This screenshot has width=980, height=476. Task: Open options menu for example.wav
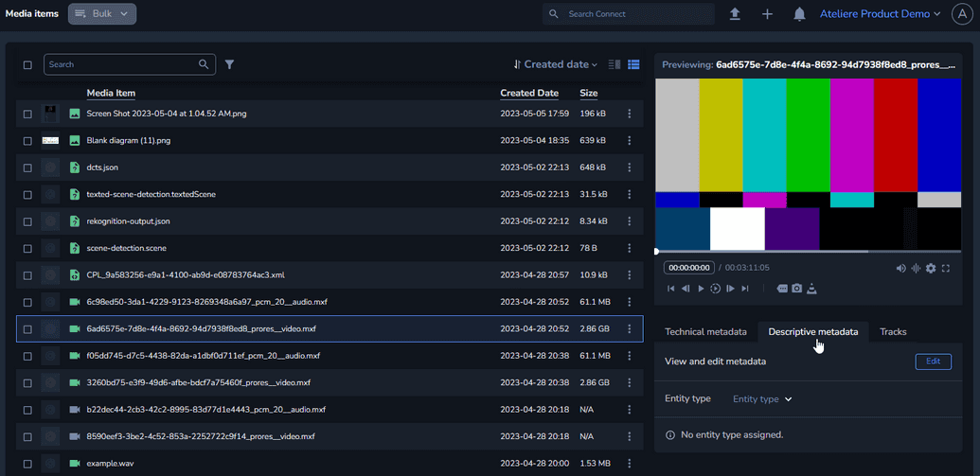(x=630, y=464)
